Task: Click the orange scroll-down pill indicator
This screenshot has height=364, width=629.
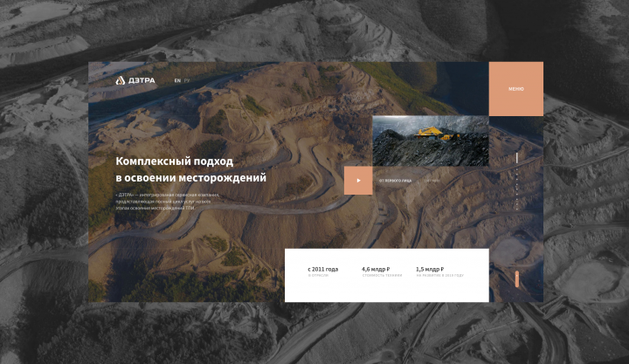Action: [x=516, y=279]
